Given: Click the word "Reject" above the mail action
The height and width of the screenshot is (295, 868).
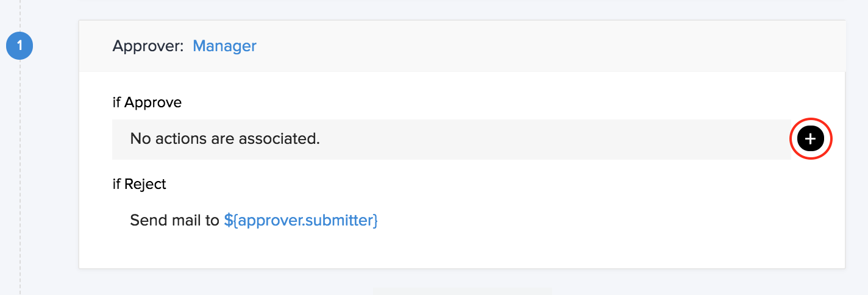Looking at the screenshot, I should click(x=145, y=183).
